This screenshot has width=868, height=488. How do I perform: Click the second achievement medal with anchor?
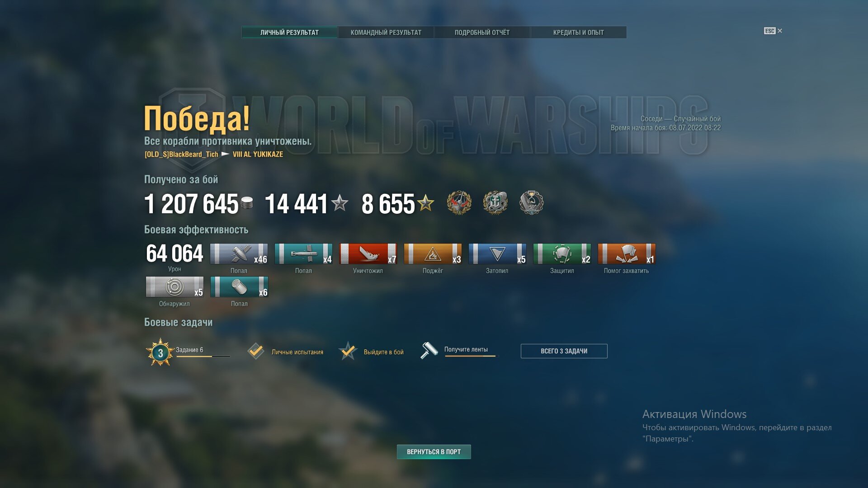pyautogui.click(x=495, y=203)
